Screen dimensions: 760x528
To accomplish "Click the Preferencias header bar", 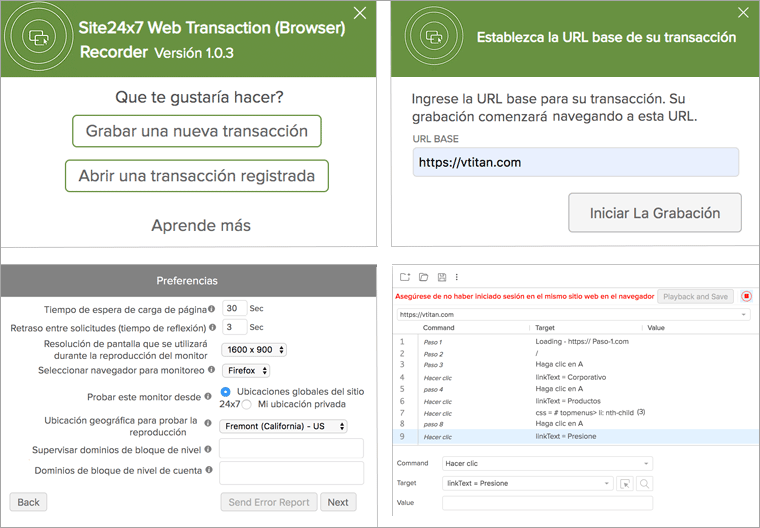I will (x=189, y=281).
